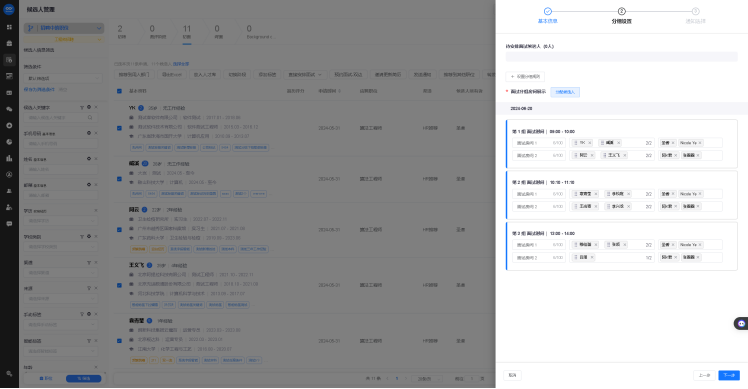
Task: Toggle the select-all checkbox in list header
Action: tap(119, 91)
